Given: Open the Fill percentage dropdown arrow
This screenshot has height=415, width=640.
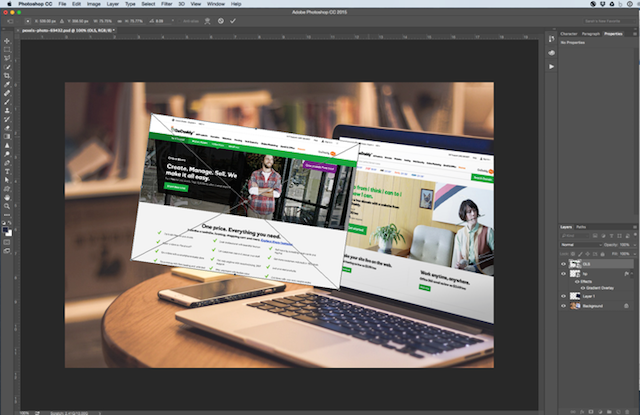Looking at the screenshot, I should [635, 254].
